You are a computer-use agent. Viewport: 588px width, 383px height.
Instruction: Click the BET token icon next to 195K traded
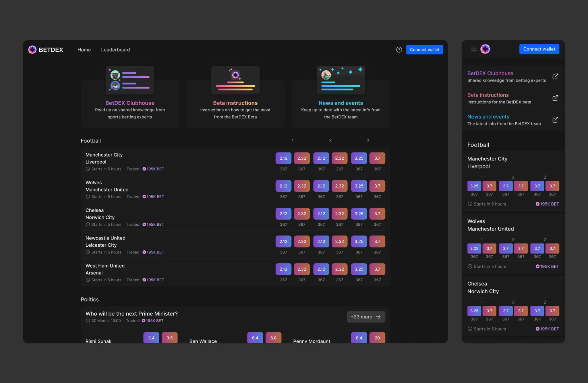(144, 169)
